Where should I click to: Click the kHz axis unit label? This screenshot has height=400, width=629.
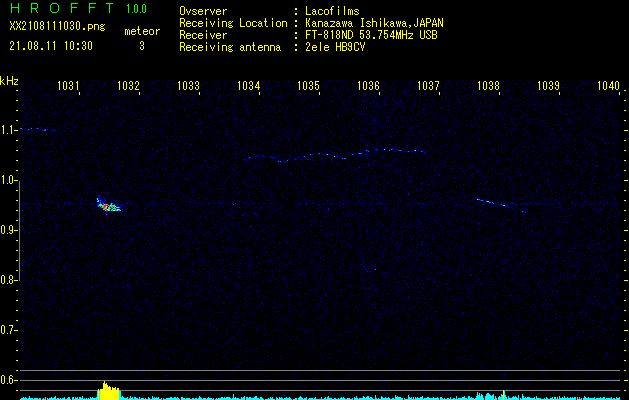coord(9,81)
